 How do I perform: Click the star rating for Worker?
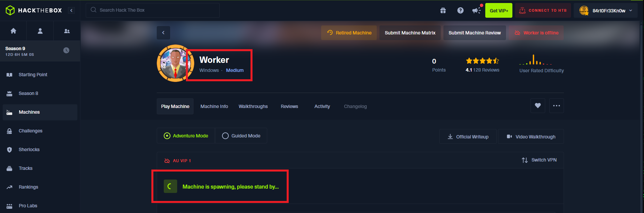pyautogui.click(x=482, y=61)
